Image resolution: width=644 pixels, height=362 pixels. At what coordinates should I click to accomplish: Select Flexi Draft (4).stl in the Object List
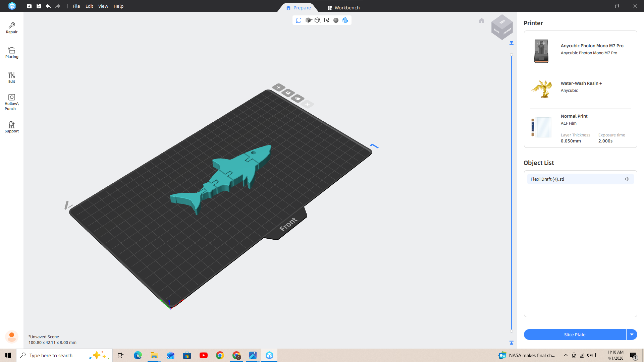click(x=570, y=179)
